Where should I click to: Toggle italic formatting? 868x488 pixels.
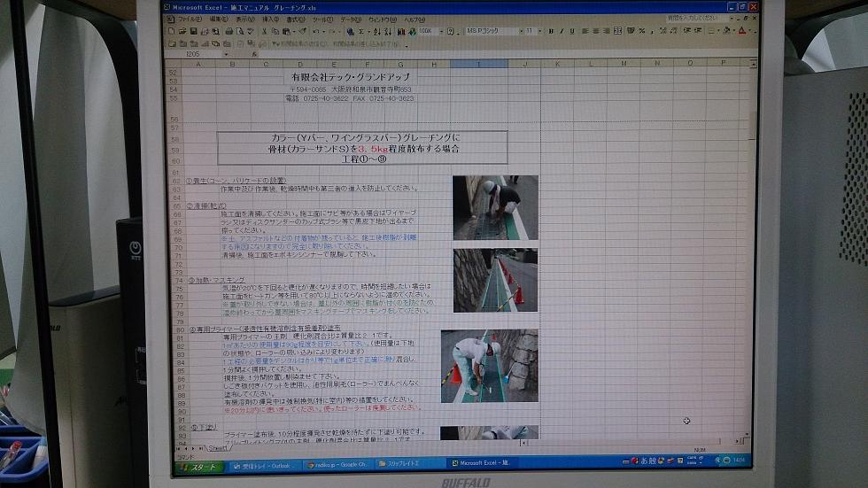(x=562, y=31)
